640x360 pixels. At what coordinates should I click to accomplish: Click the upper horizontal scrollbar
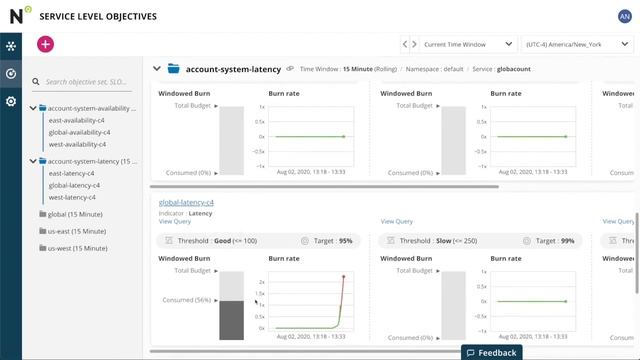coord(324,187)
